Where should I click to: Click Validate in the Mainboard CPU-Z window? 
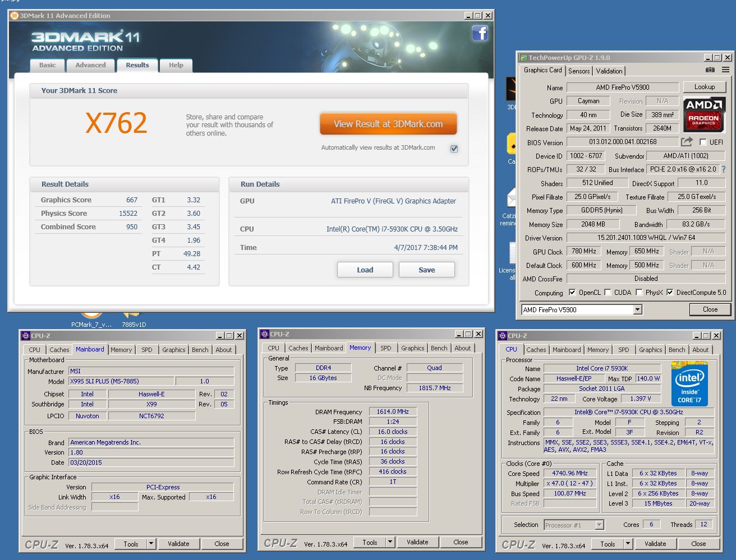(178, 543)
